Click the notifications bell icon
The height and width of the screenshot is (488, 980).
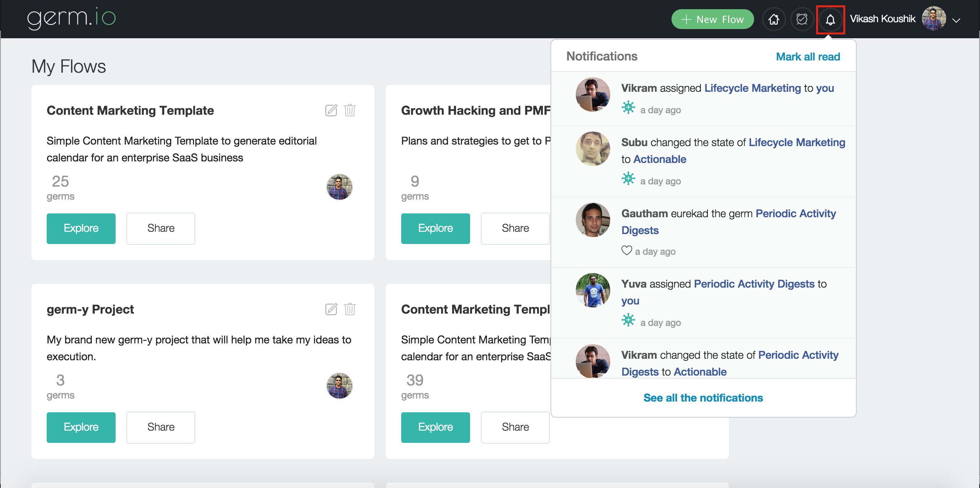click(830, 20)
